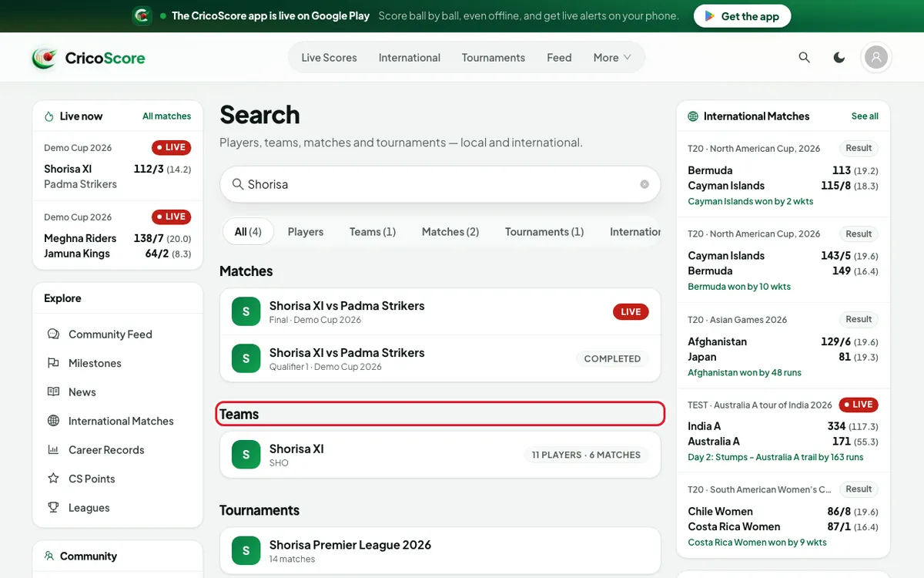This screenshot has width=924, height=578.
Task: Open Shorisa Premier League 2026 tournament
Action: pyautogui.click(x=440, y=551)
